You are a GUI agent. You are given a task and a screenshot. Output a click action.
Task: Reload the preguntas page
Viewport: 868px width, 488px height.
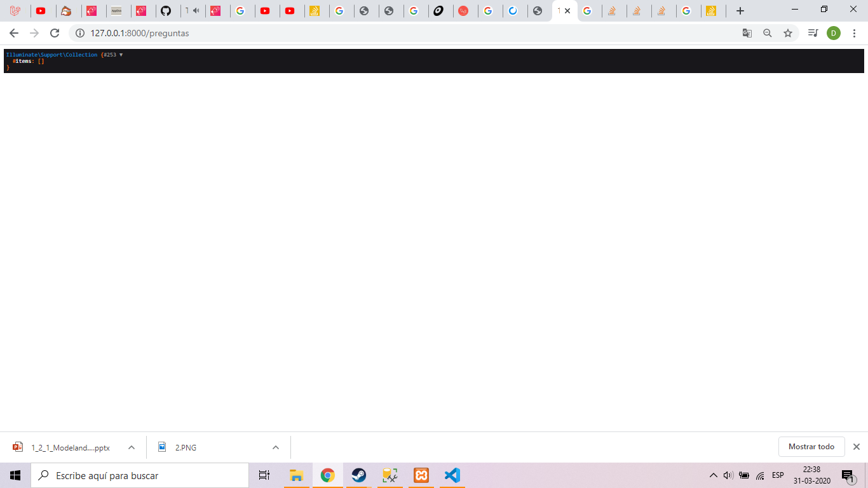pyautogui.click(x=55, y=33)
